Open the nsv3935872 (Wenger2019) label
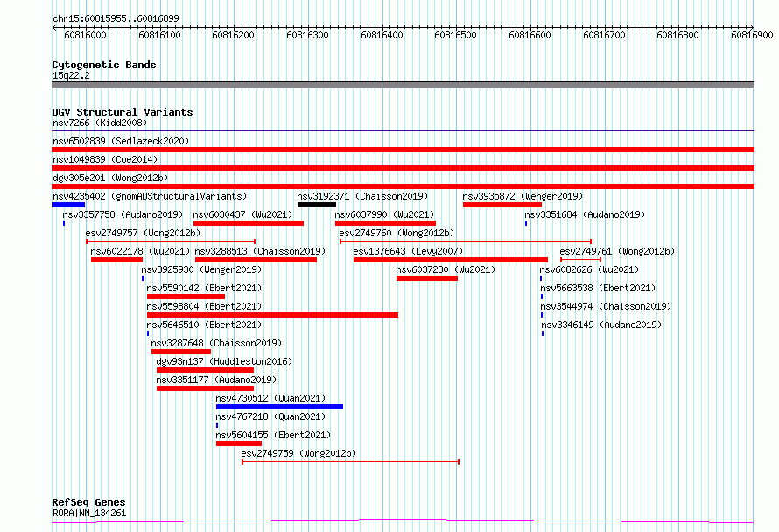This screenshot has width=779, height=532. point(523,196)
